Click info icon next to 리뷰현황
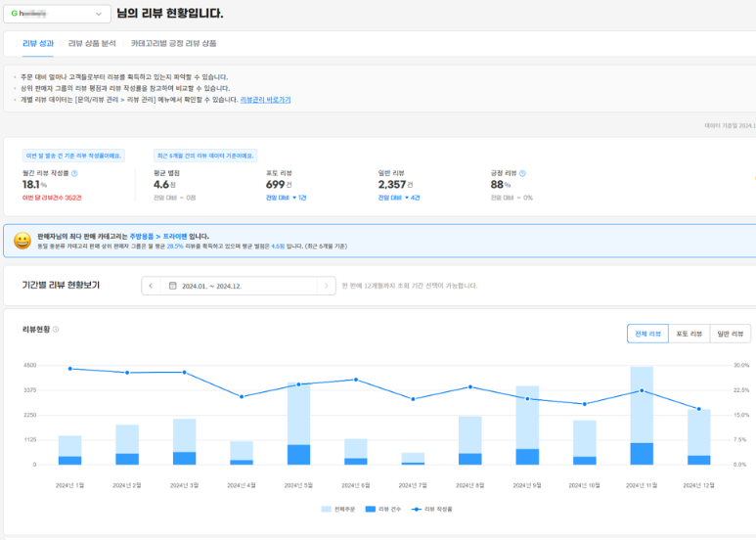756x540 pixels. pyautogui.click(x=56, y=330)
